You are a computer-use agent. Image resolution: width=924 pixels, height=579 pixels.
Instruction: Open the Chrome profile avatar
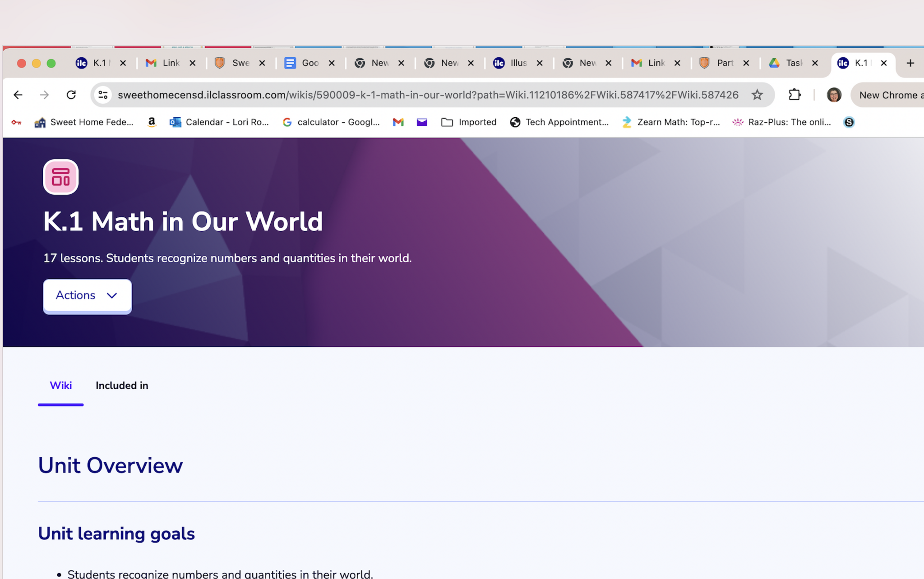pos(833,95)
